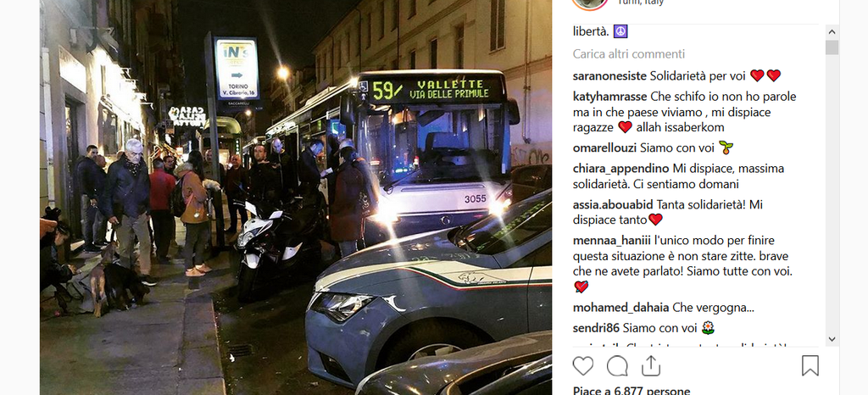868x395 pixels.
Task: Visit the omarellouzi profile
Action: 605,147
